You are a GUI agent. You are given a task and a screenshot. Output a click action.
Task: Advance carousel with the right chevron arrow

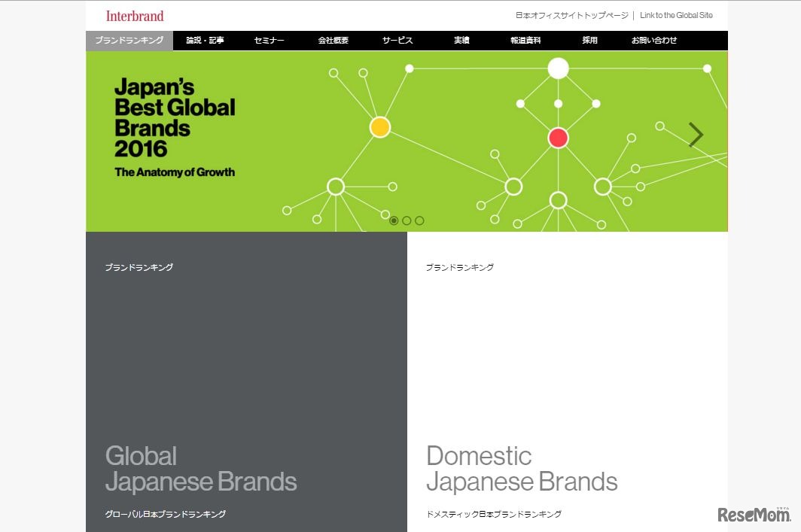[x=696, y=135]
